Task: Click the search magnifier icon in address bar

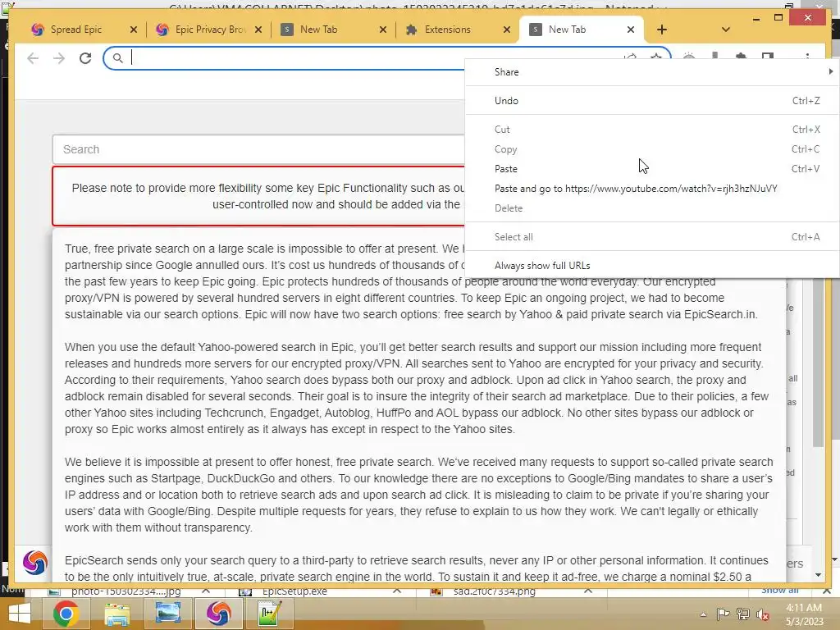Action: tap(118, 58)
